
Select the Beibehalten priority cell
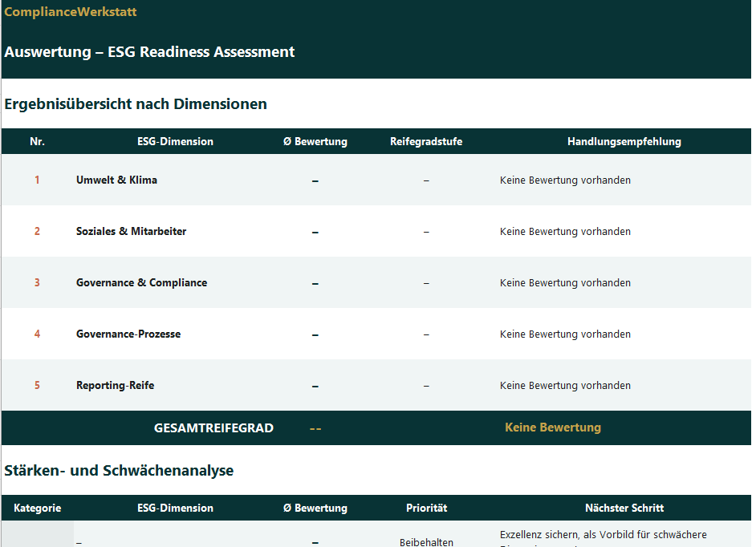[426, 542]
